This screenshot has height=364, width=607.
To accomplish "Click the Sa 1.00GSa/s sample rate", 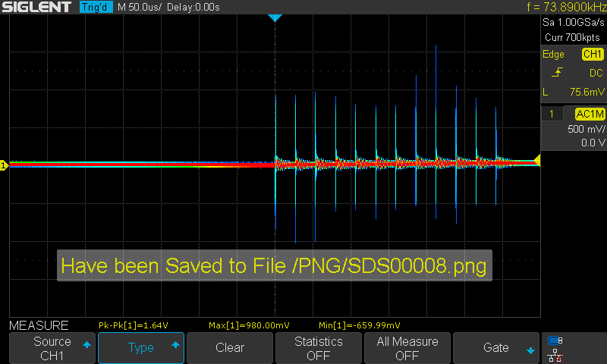I will pos(574,23).
